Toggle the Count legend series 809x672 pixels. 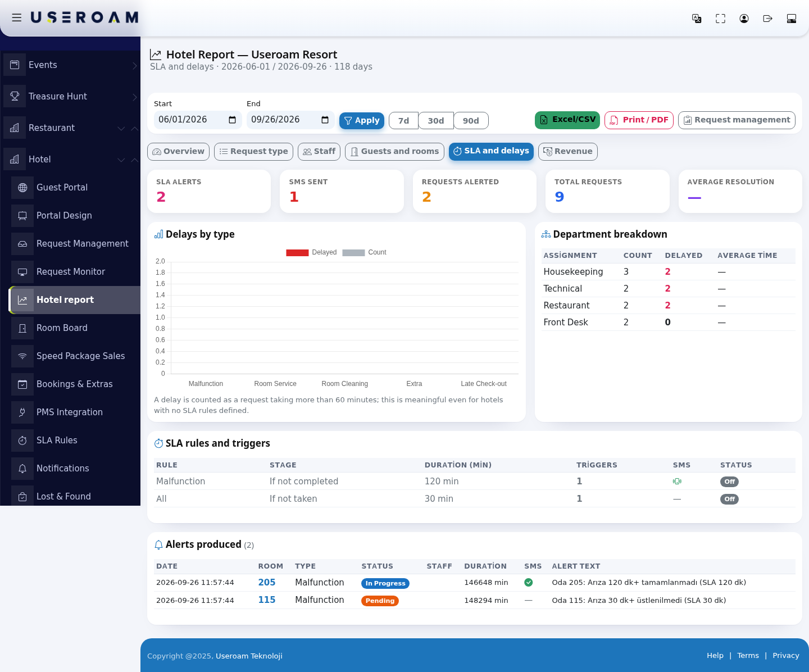click(364, 252)
